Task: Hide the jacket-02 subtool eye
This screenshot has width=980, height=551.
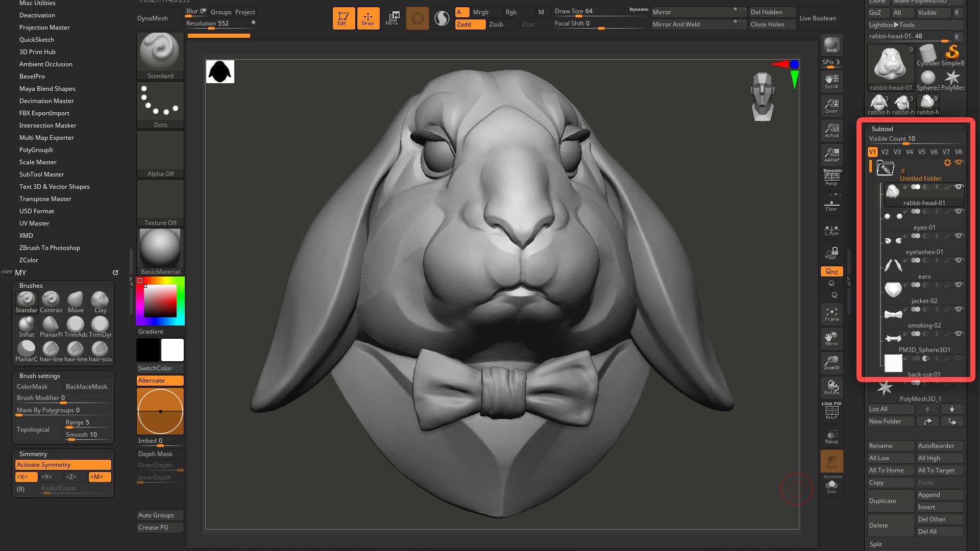Action: (959, 285)
